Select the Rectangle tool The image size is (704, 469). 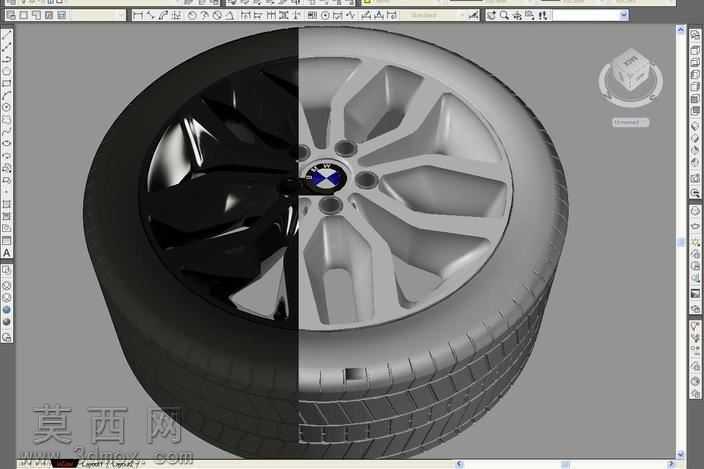click(7, 83)
